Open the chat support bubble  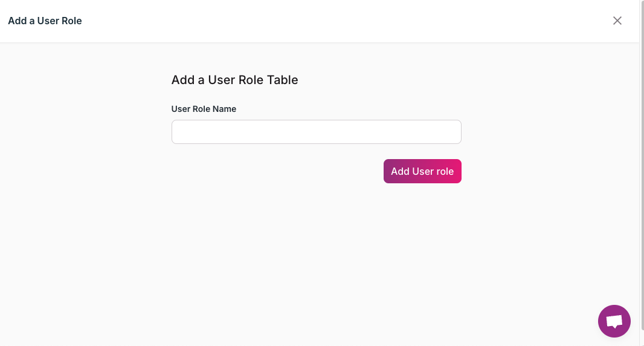tap(614, 321)
